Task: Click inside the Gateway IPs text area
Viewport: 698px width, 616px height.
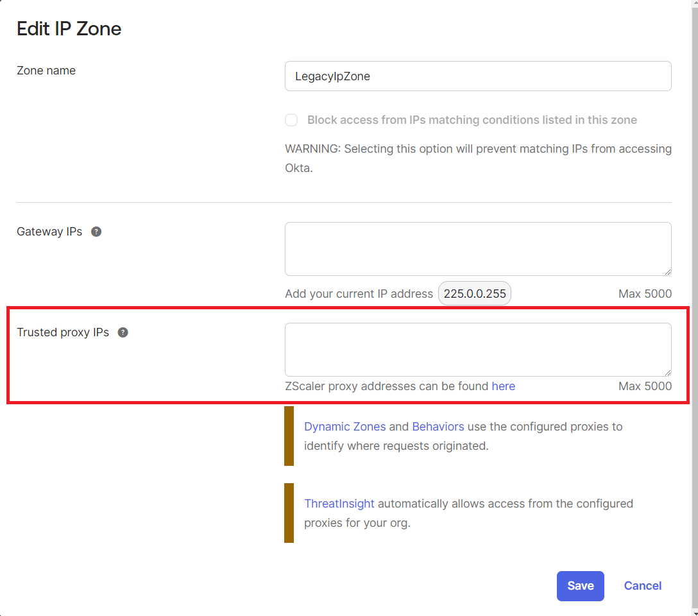Action: [478, 249]
